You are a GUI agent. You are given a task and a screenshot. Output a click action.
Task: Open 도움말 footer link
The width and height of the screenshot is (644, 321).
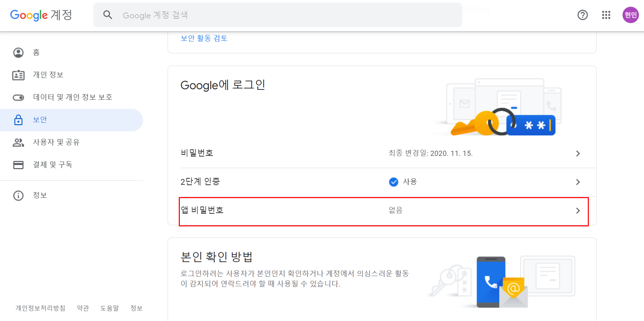[x=110, y=308]
